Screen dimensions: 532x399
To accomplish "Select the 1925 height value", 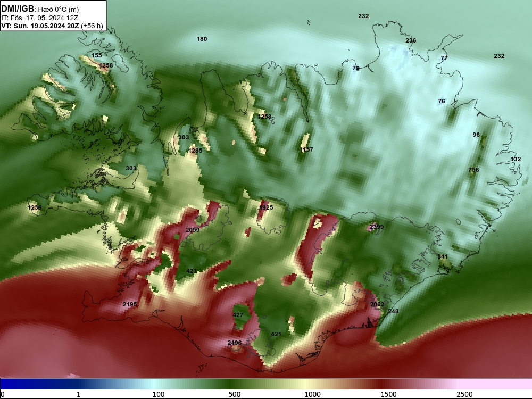I will pos(266,207).
